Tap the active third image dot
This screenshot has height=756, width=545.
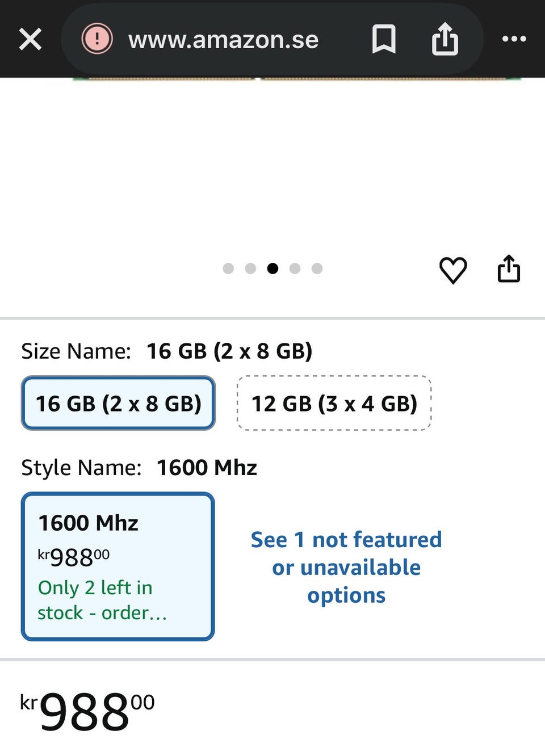[x=272, y=268]
